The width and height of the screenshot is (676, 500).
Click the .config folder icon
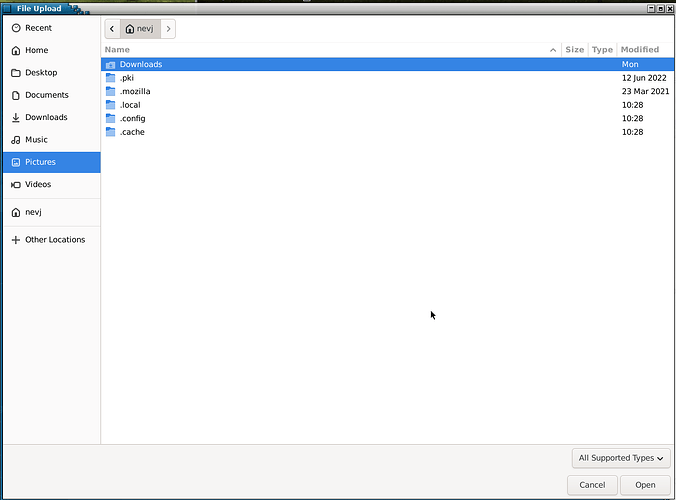coord(111,119)
